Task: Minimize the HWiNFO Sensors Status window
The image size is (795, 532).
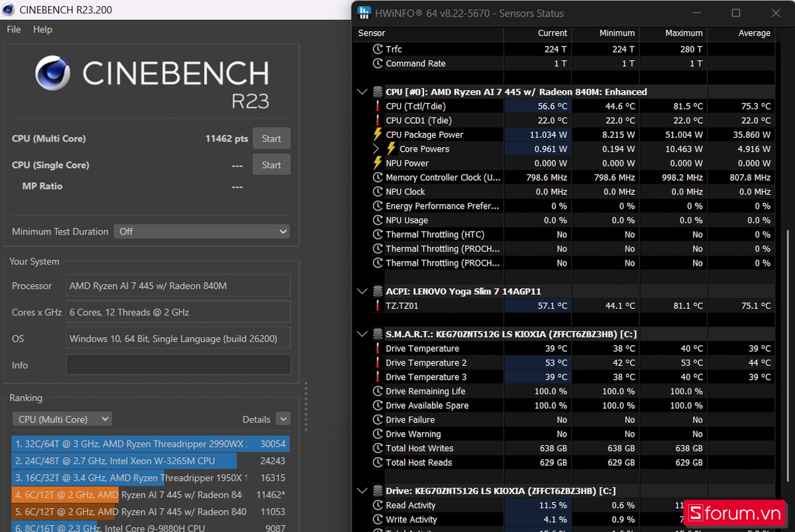Action: 696,13
